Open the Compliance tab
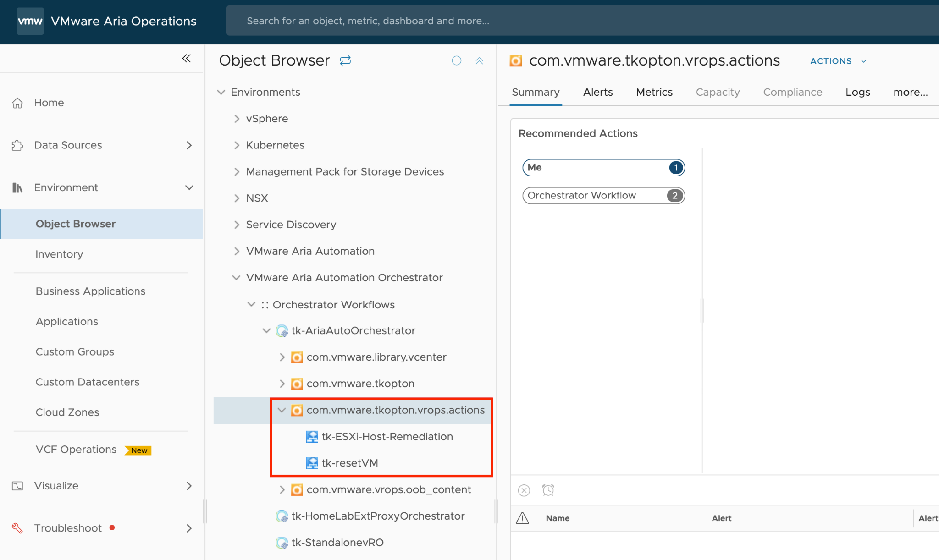 793,92
